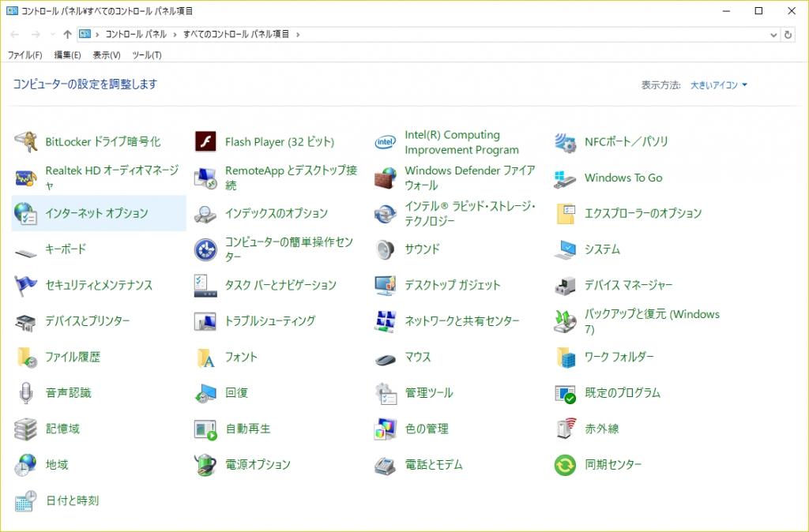
Task: Click the 回復 icon
Action: click(205, 393)
